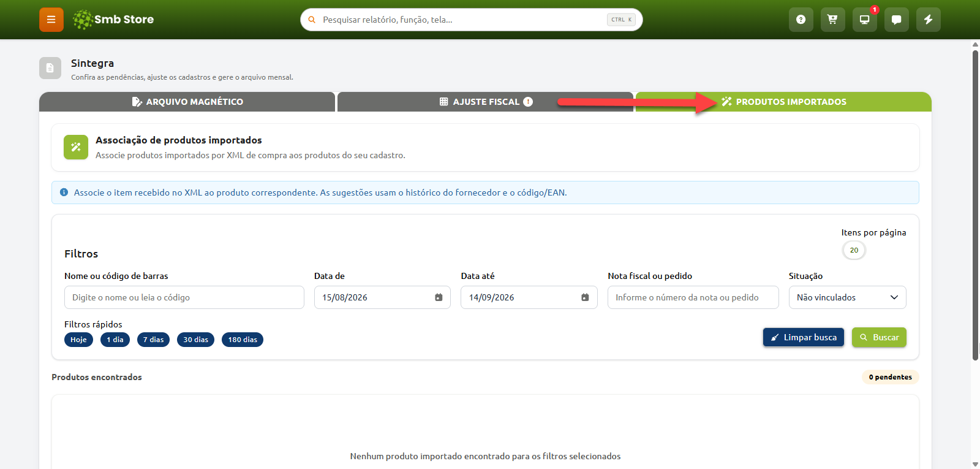
Task: Click the Filtros heading
Action: (81, 254)
